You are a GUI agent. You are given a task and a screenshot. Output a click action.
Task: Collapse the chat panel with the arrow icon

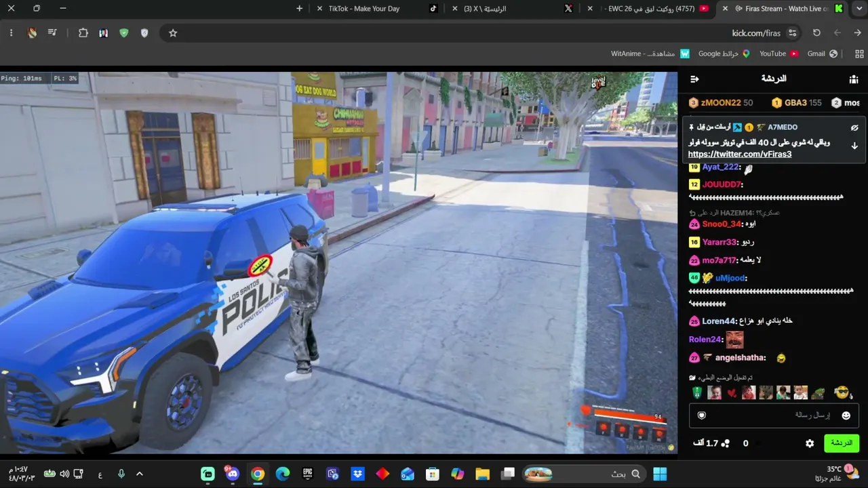pos(694,79)
